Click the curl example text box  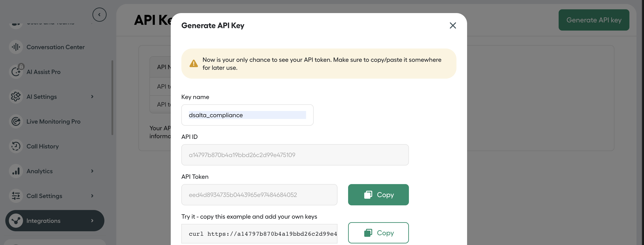click(259, 234)
